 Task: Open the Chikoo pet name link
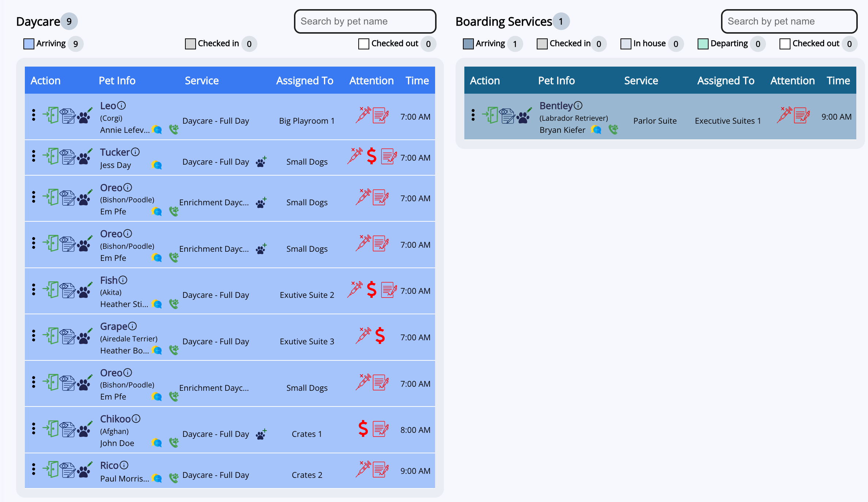coord(115,419)
